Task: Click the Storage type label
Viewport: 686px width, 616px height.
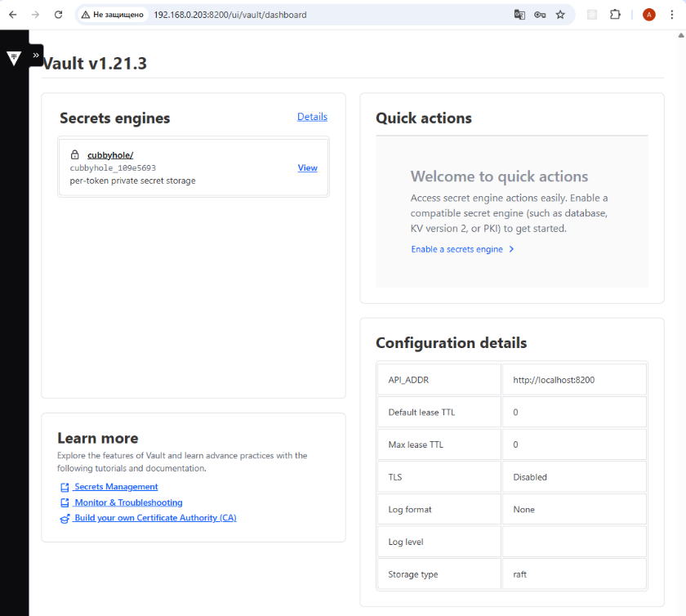Action: pyautogui.click(x=413, y=574)
